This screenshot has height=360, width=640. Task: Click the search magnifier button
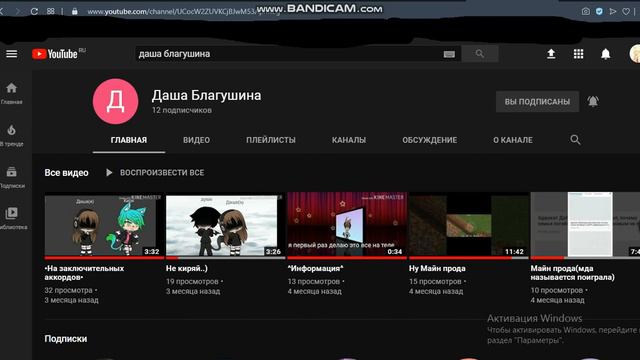pos(480,54)
